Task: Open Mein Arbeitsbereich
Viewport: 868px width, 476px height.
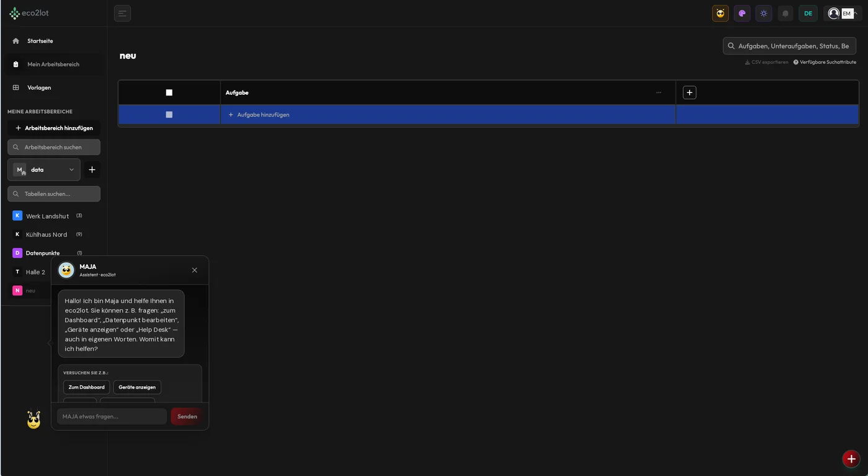Action: point(53,64)
